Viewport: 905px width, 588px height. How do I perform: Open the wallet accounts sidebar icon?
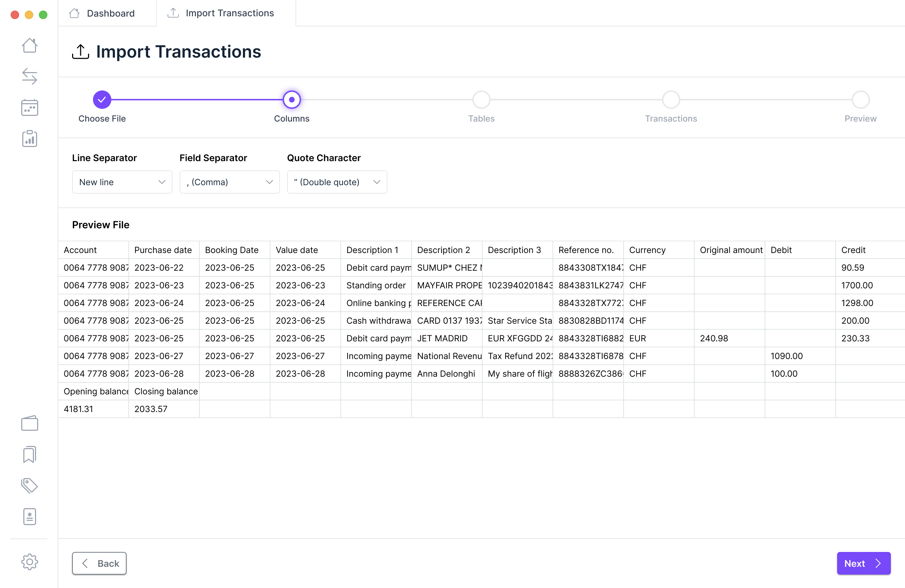[29, 423]
